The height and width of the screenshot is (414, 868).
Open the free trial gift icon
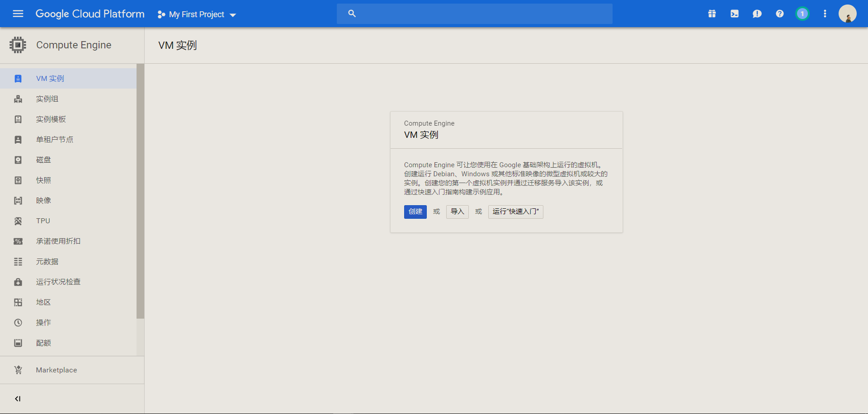[x=712, y=14]
